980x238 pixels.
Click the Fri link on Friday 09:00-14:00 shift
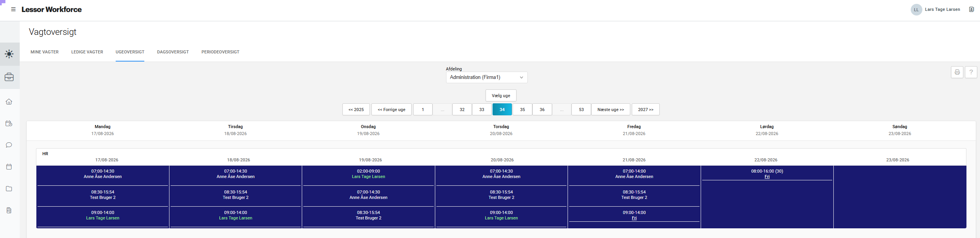[x=634, y=218]
